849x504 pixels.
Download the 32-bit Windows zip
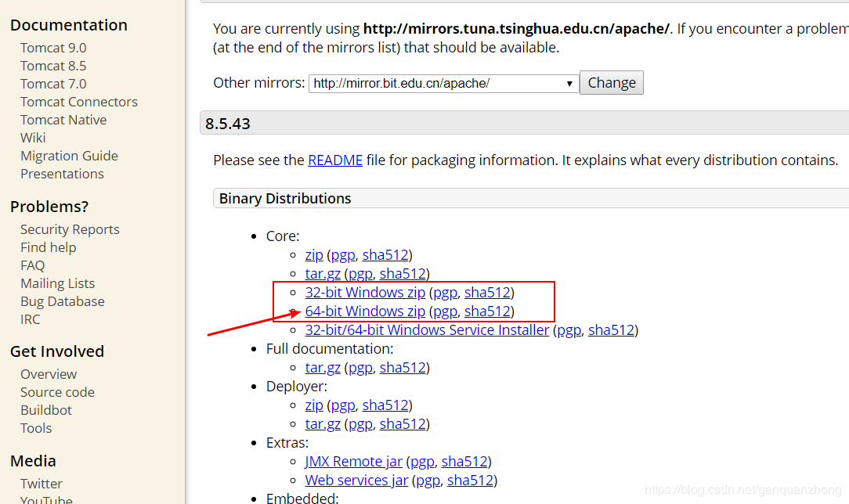[365, 293]
